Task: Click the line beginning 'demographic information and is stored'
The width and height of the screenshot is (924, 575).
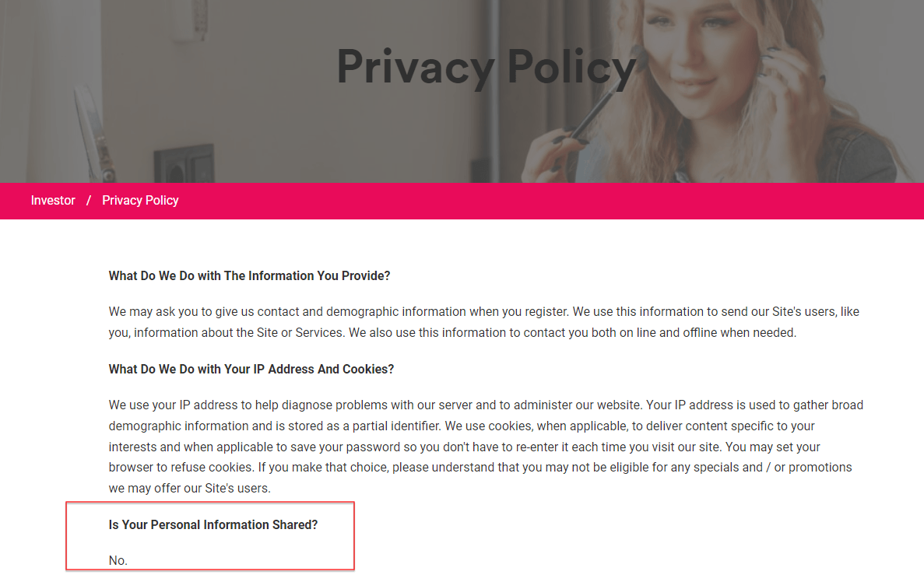Action: click(x=462, y=426)
